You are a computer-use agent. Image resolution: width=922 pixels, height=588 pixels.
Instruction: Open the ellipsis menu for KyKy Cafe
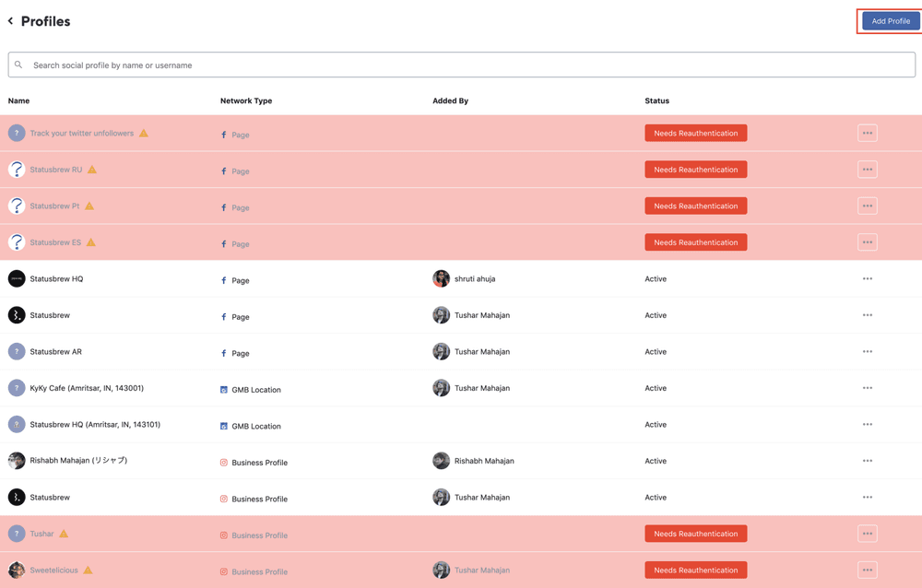[x=867, y=388]
